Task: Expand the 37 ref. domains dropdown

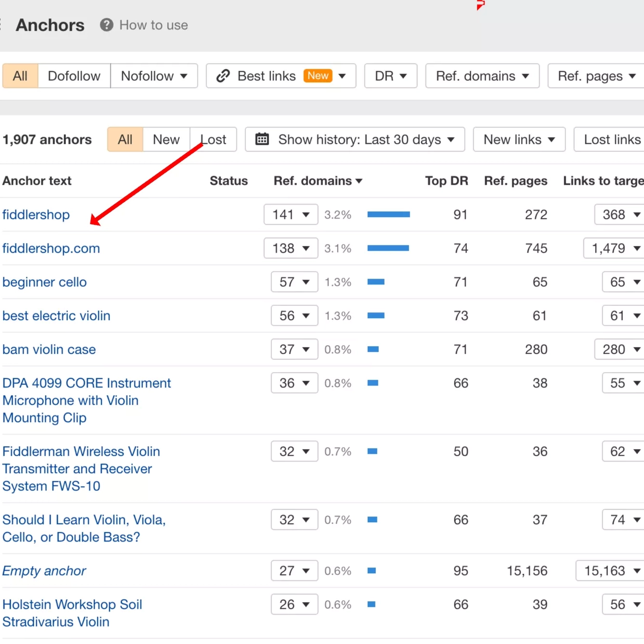Action: coord(295,349)
